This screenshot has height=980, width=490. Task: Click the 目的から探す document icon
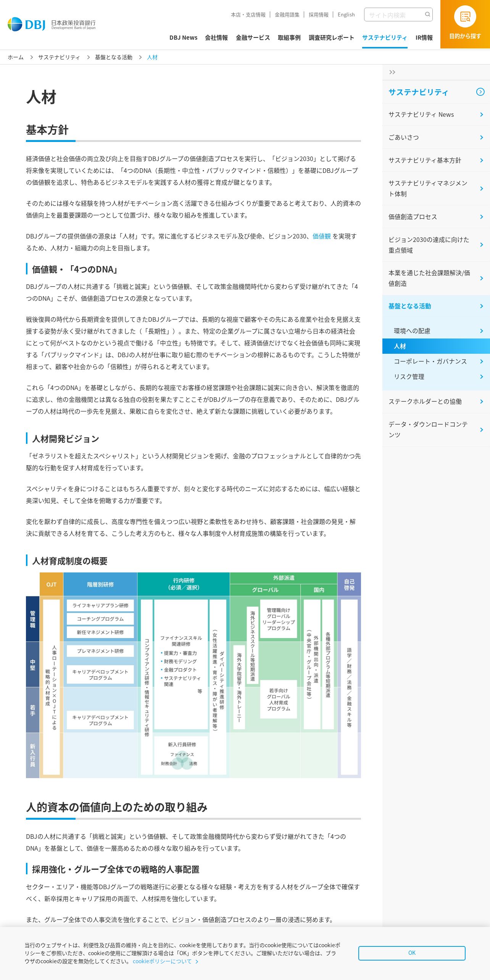coord(465,17)
